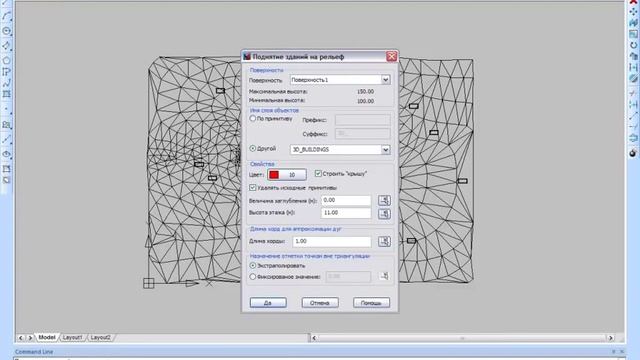Switch to the Layout2 tab
This screenshot has height=360, width=640.
click(100, 338)
